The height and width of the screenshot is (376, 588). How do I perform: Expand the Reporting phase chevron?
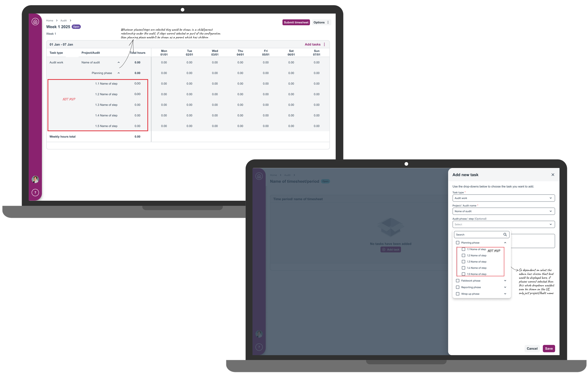pyautogui.click(x=505, y=287)
